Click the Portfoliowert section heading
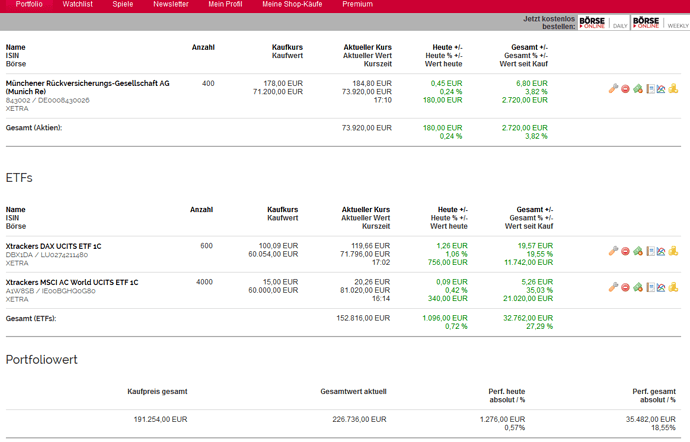This screenshot has height=442, width=690. pyautogui.click(x=41, y=360)
